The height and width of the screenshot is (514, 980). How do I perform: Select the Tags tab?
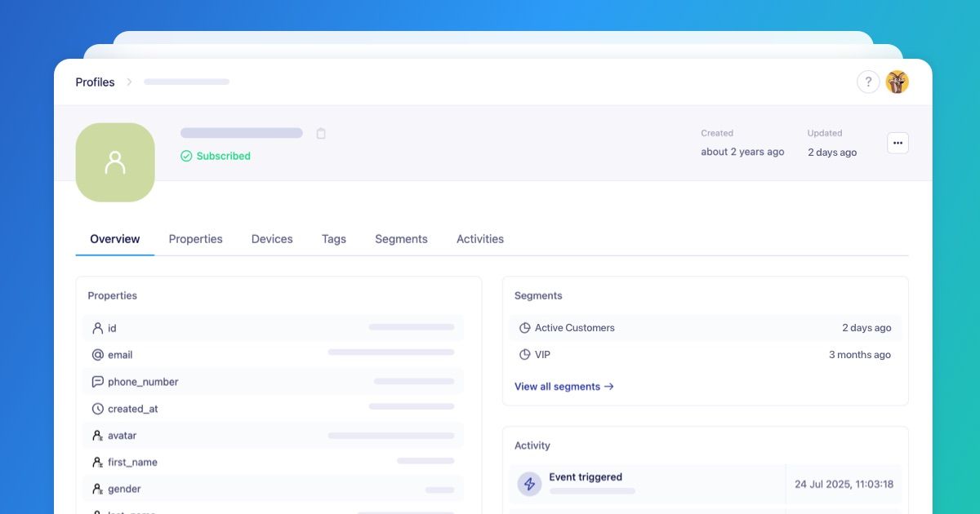pos(334,239)
